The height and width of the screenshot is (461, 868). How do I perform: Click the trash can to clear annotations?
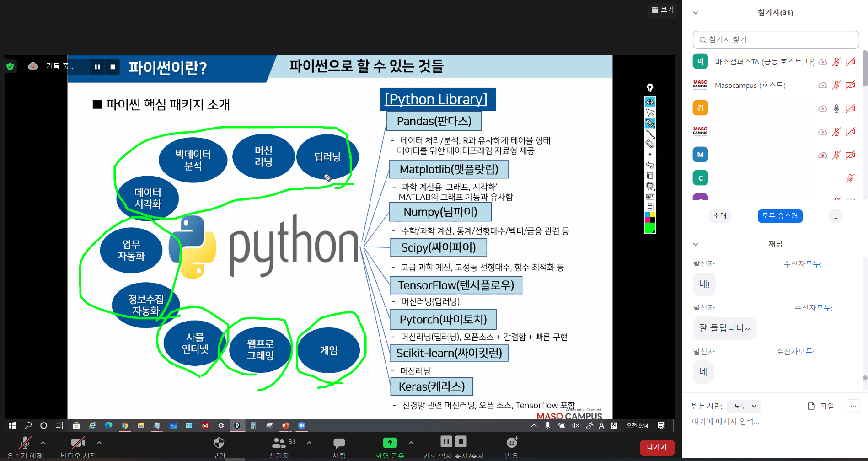[x=650, y=175]
